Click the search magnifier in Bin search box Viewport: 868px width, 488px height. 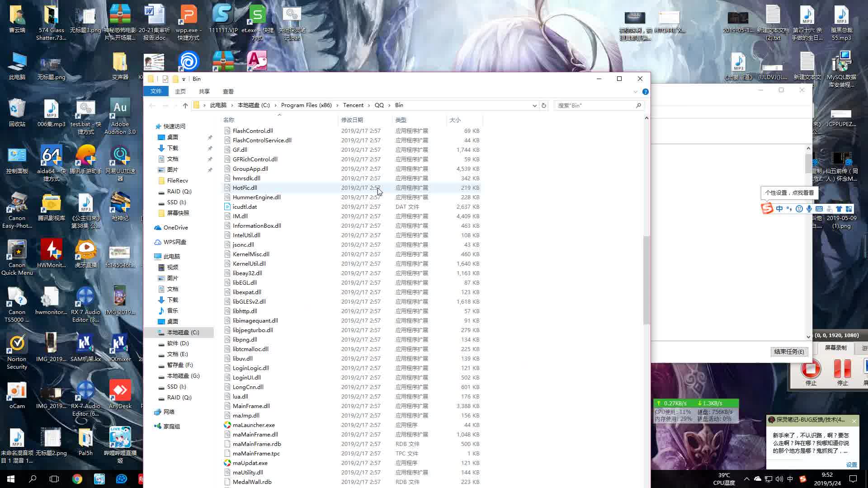[638, 105]
